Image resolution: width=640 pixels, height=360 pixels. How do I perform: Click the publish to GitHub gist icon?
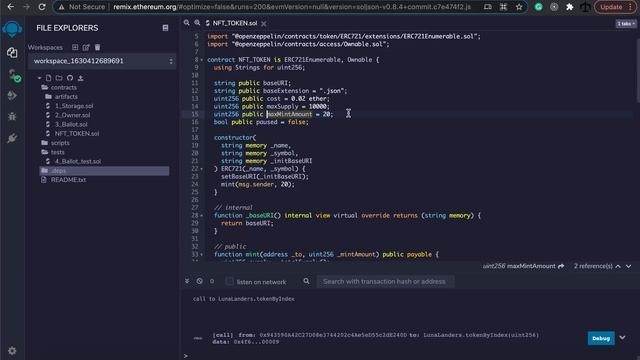coord(70,78)
